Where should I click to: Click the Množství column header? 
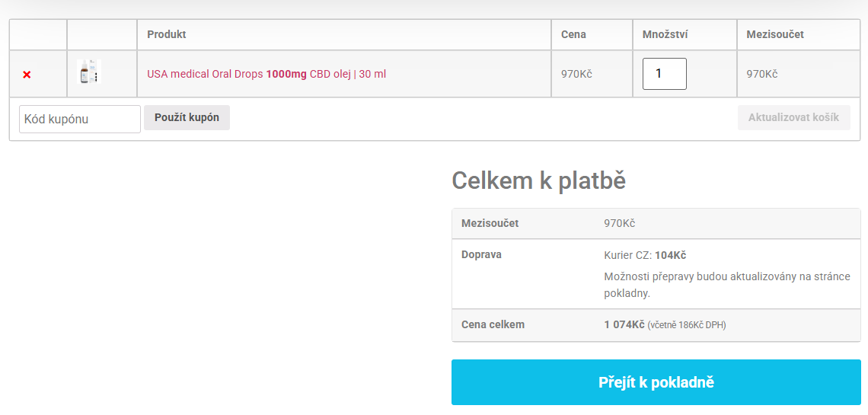click(666, 34)
